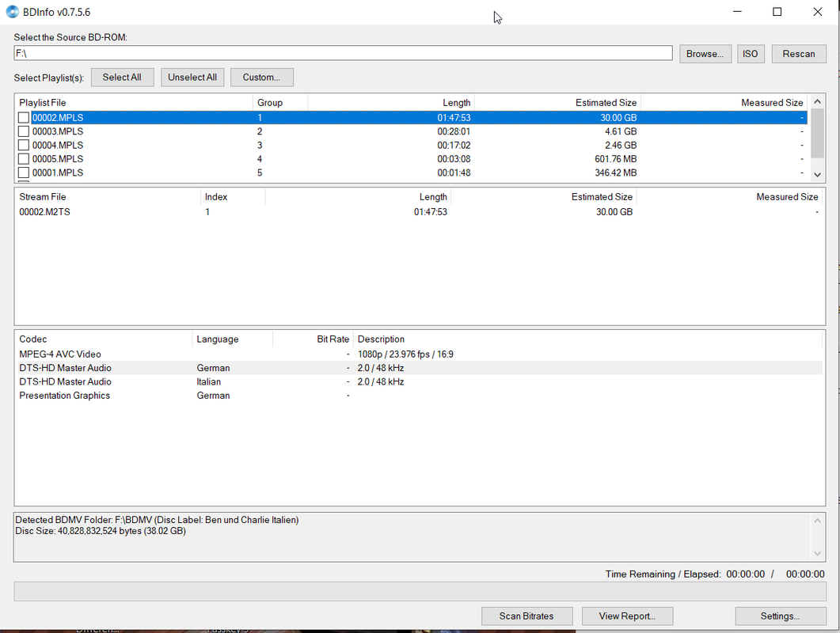Click the Codec column header
This screenshot has height=633, width=840.
pyautogui.click(x=104, y=339)
